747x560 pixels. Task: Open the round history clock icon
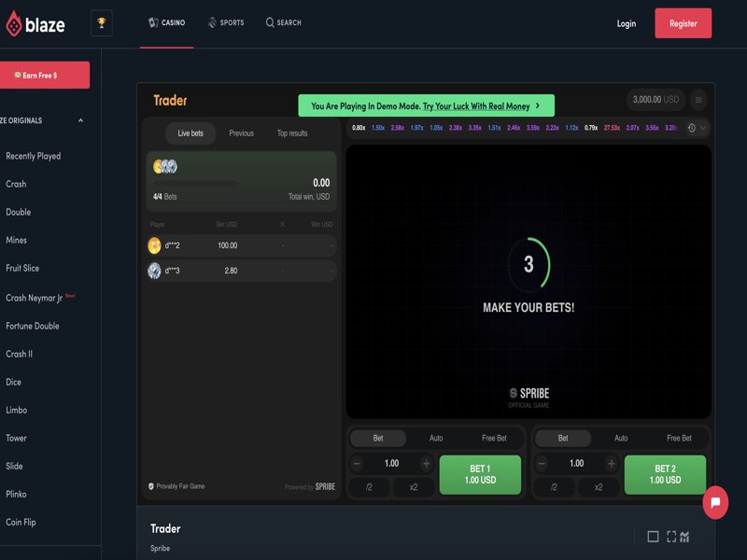coord(692,128)
